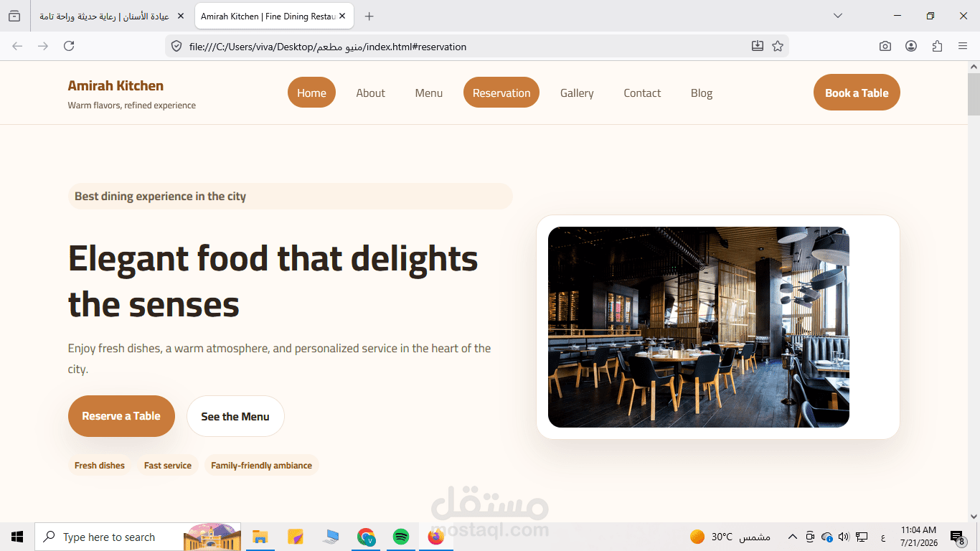Screen dimensions: 980x551
Task: Go to the Home nav item
Action: pos(311,93)
